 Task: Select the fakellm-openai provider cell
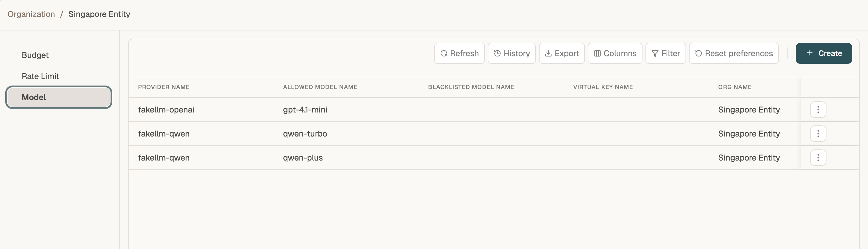tap(166, 110)
